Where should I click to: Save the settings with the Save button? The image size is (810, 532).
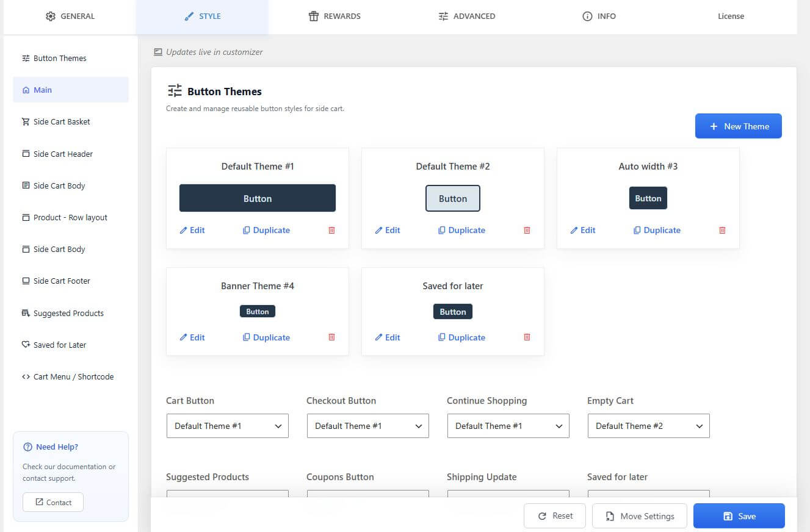pos(739,516)
